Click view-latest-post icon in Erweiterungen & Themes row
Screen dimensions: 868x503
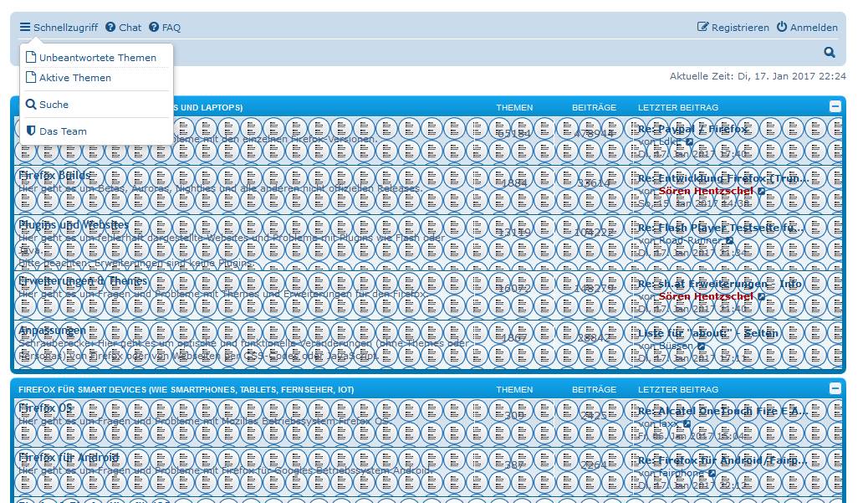tap(762, 296)
